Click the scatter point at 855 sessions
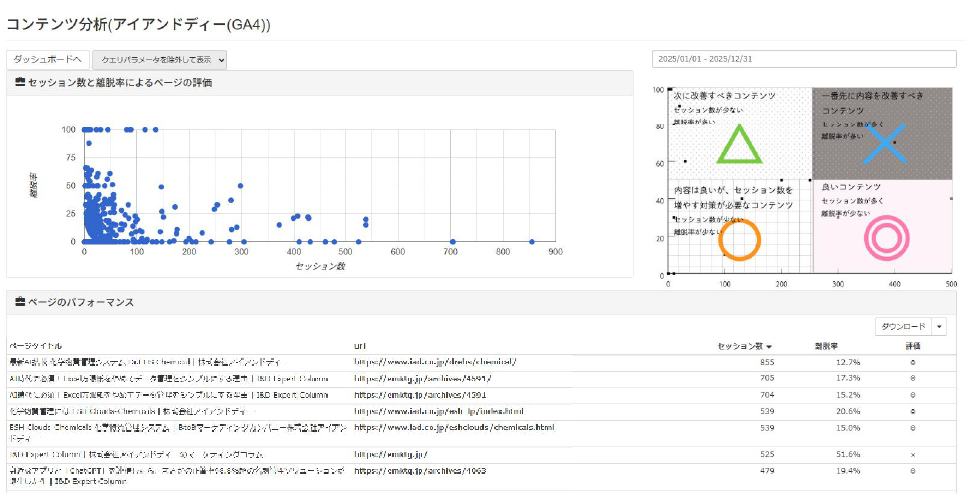977x497 pixels. pyautogui.click(x=532, y=241)
